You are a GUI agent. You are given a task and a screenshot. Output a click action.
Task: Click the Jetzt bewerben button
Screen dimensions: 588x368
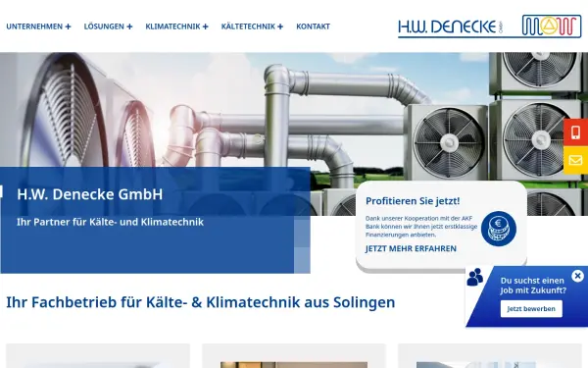pos(531,309)
